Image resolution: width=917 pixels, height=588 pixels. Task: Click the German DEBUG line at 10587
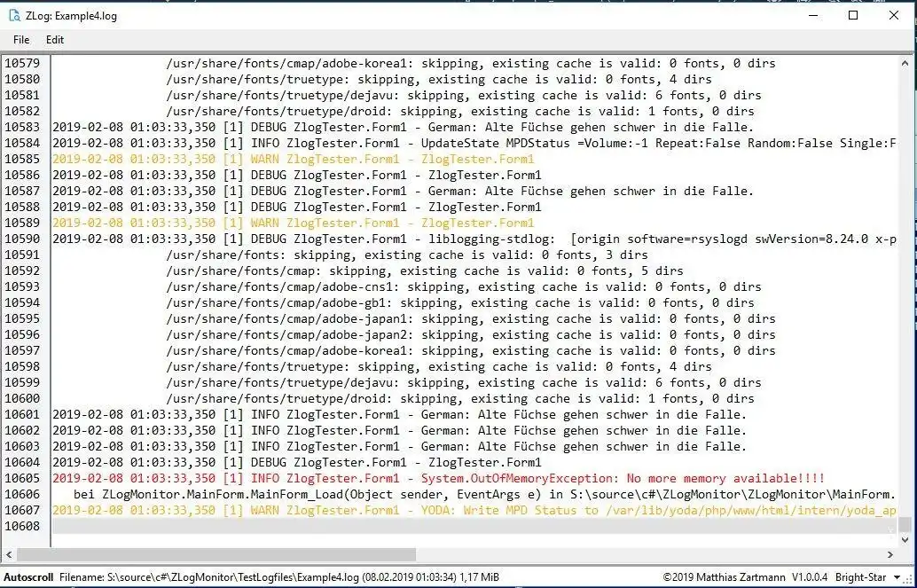pyautogui.click(x=403, y=192)
